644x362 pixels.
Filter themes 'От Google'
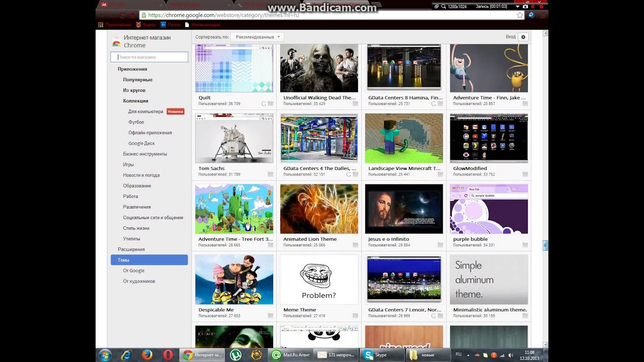click(134, 270)
